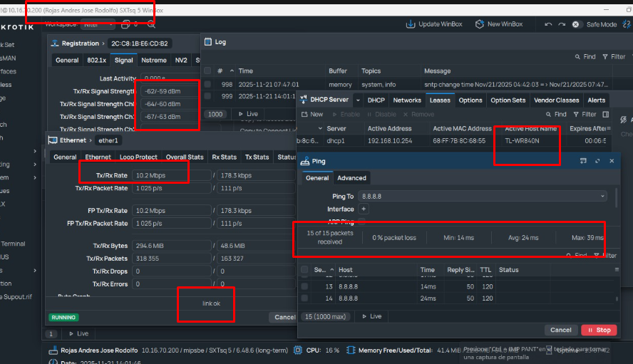Open the Rx Stats tab in Ethernet window
Image resolution: width=633 pixels, height=364 pixels.
coord(223,157)
